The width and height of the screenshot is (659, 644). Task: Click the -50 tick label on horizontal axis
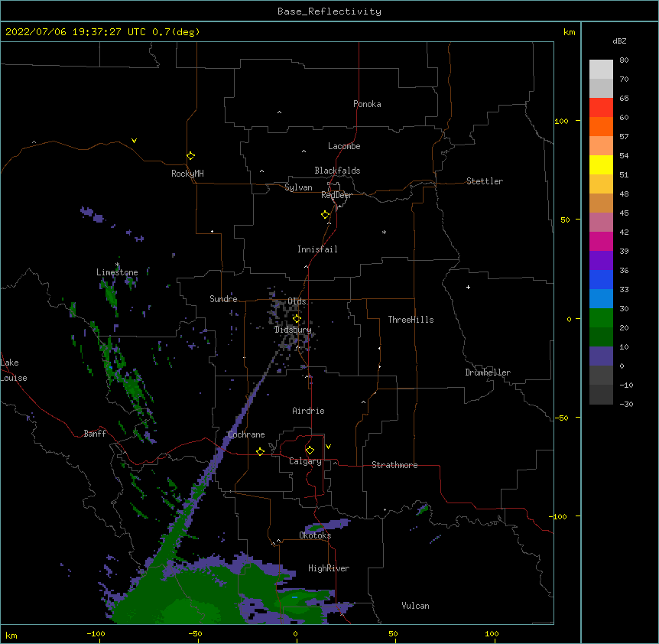(195, 633)
